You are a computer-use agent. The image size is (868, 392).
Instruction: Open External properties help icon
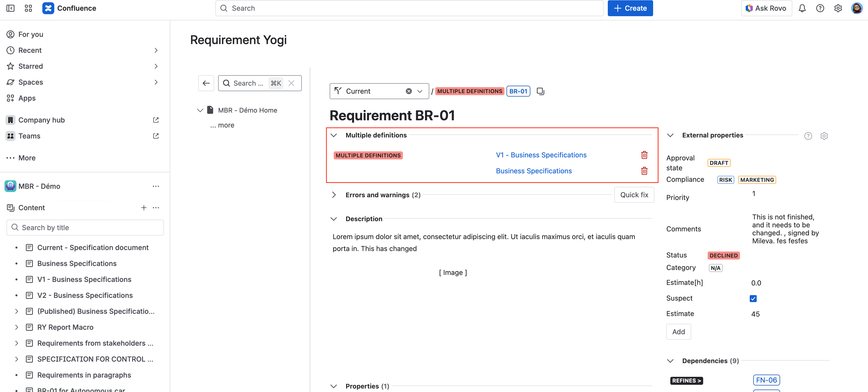[x=808, y=136]
